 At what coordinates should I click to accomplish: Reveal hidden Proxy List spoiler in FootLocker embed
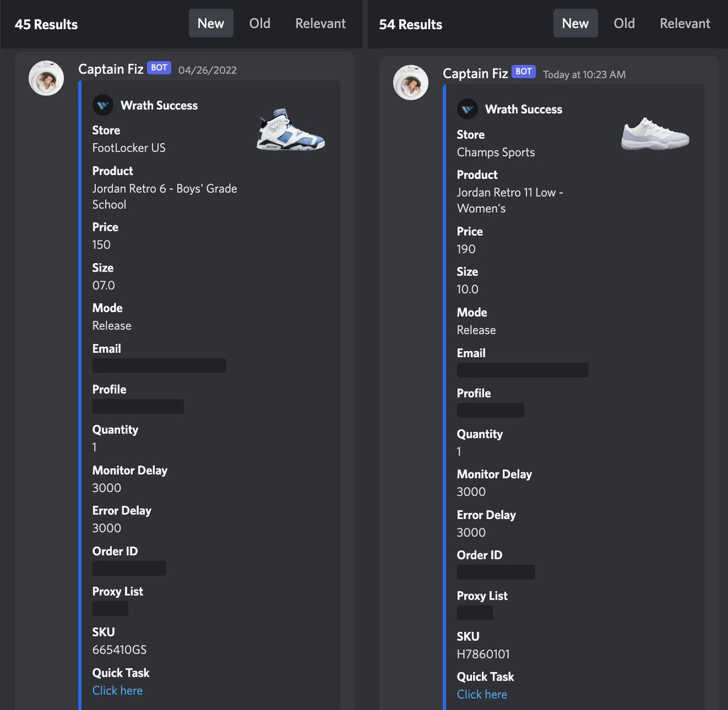point(110,608)
